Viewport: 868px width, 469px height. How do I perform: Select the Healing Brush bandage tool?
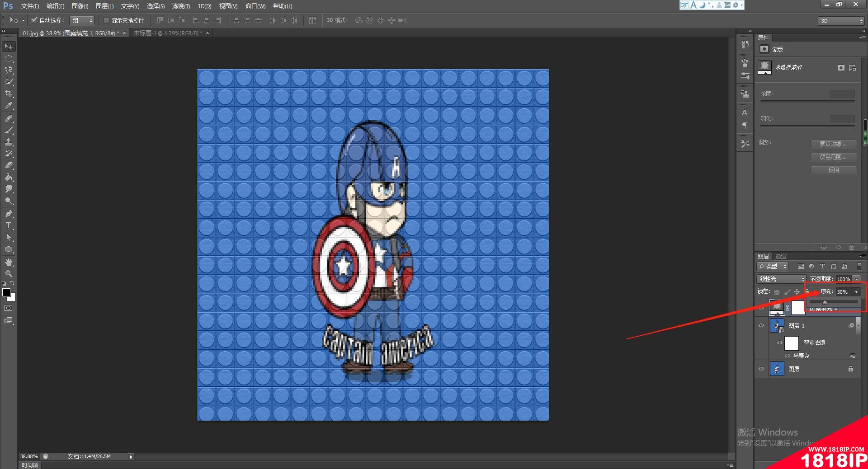pos(9,118)
